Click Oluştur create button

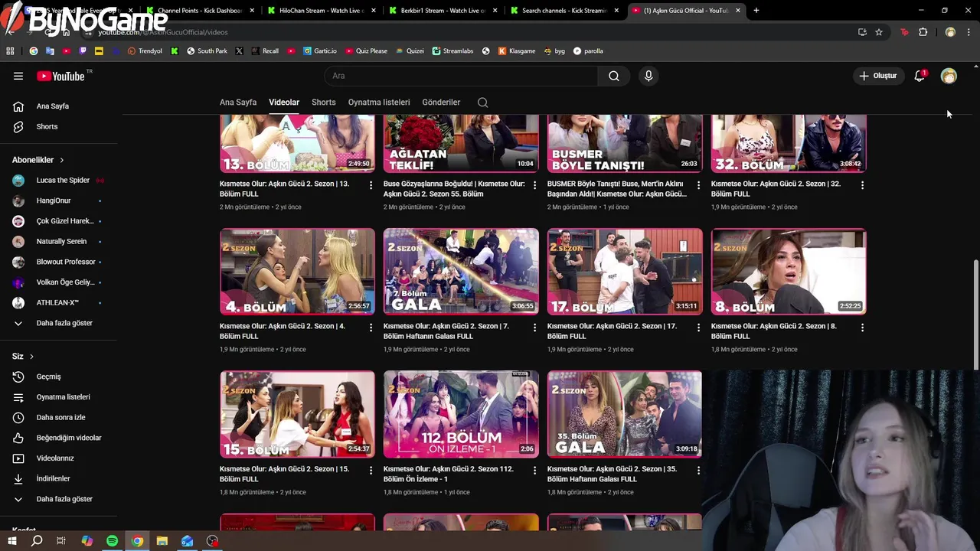pos(877,76)
